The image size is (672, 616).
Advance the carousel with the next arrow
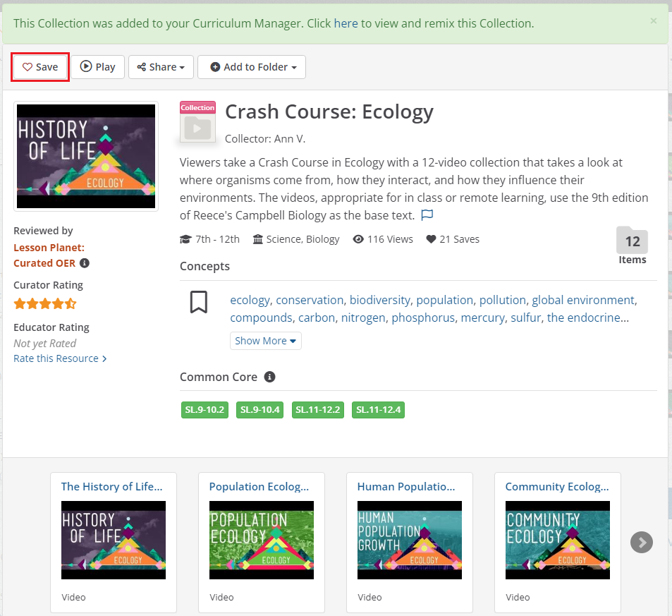pyautogui.click(x=642, y=542)
